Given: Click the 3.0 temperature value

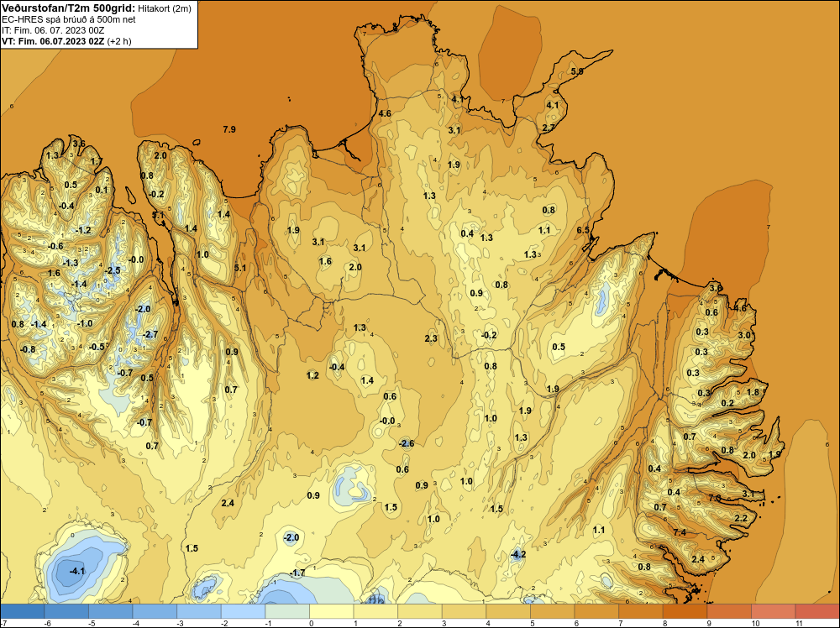Looking at the screenshot, I should tap(744, 335).
